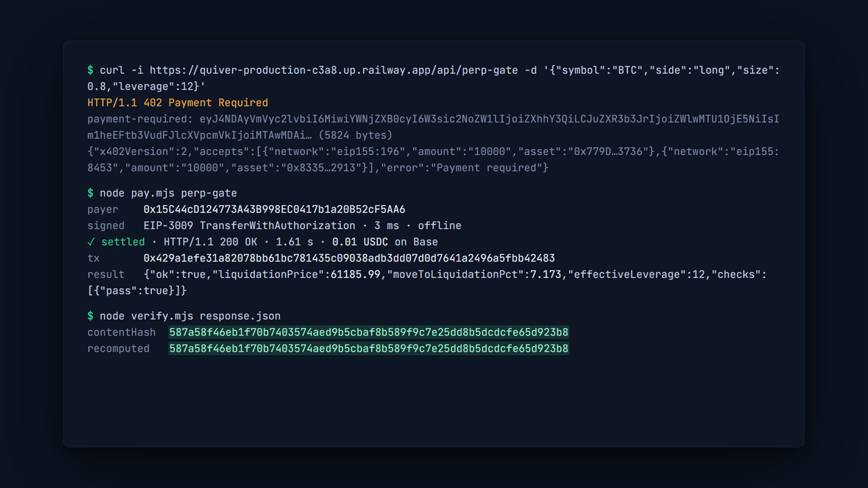Click the "node pay.mjs perp-gate" command

click(168, 193)
